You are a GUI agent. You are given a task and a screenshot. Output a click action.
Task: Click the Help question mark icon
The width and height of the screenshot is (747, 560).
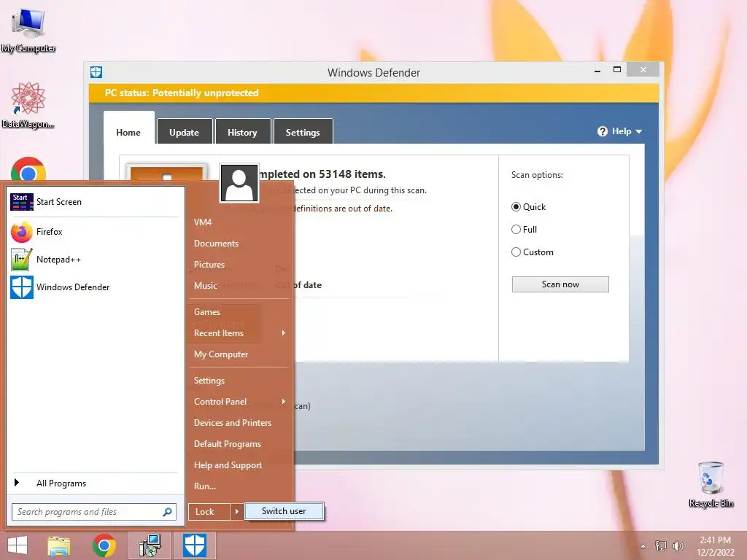(602, 131)
